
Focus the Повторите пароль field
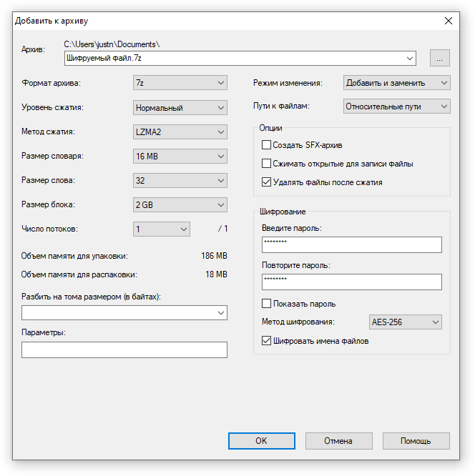pyautogui.click(x=352, y=282)
